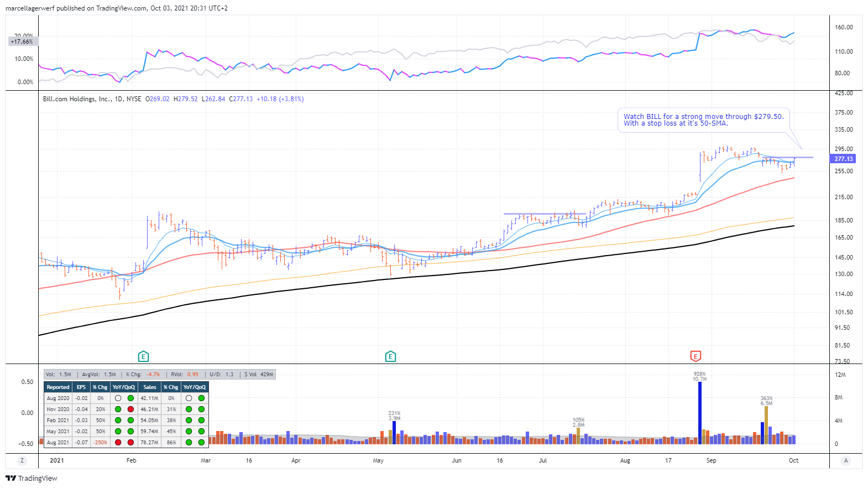Viewport: 868px width, 488px height.
Task: Click the U/D: 1.3 stat
Action: pyautogui.click(x=221, y=375)
